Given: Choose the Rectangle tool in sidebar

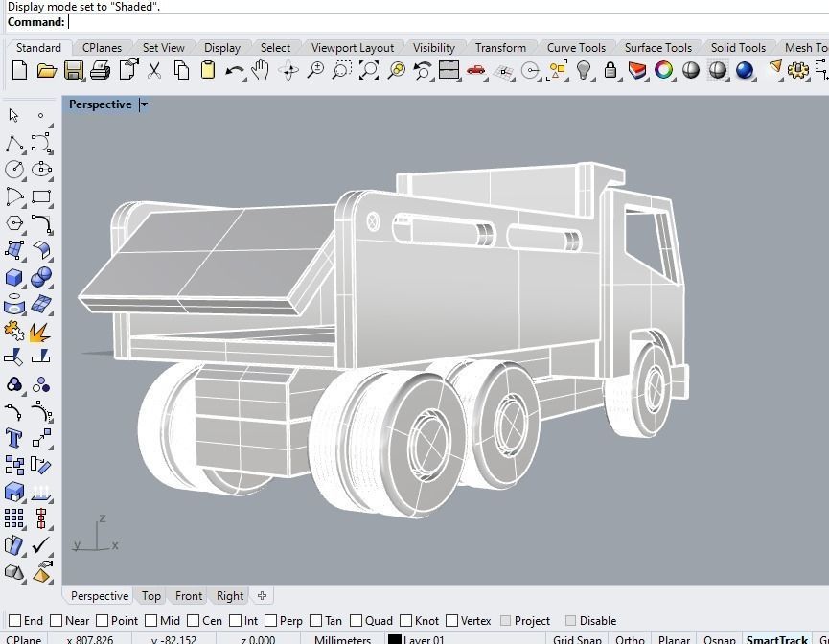Looking at the screenshot, I should [41, 197].
